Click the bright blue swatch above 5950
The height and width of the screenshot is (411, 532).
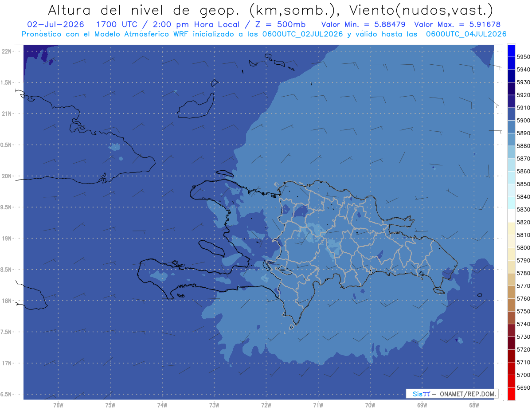[511, 51]
